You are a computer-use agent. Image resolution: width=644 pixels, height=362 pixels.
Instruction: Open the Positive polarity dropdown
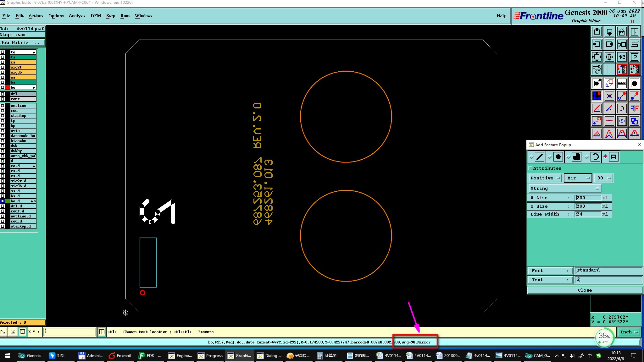(x=545, y=178)
